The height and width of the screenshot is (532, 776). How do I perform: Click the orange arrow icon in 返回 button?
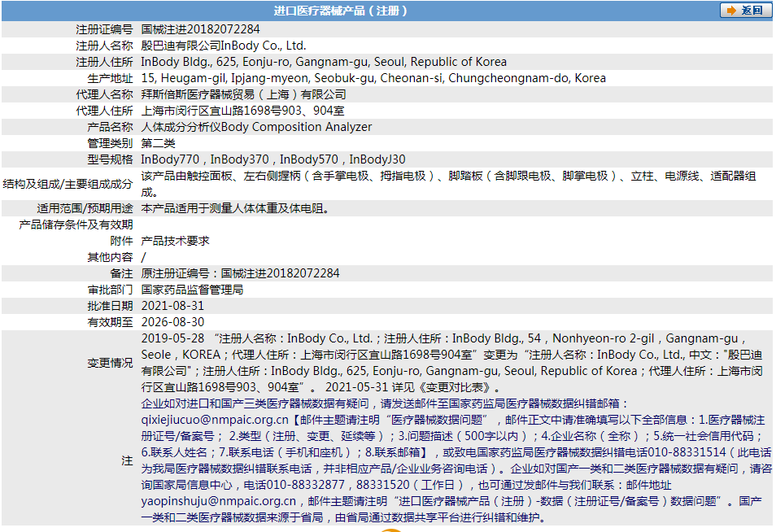coord(730,11)
